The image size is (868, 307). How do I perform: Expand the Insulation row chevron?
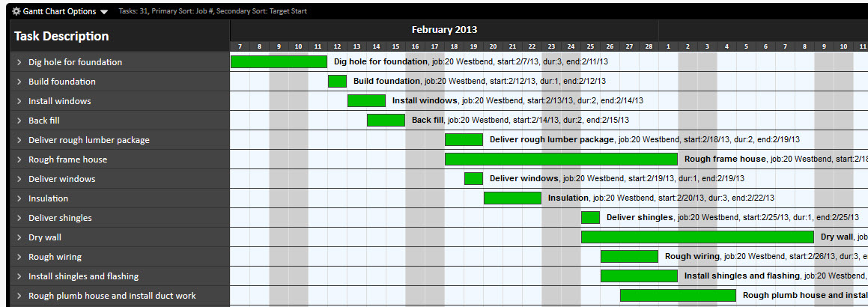[x=19, y=198]
